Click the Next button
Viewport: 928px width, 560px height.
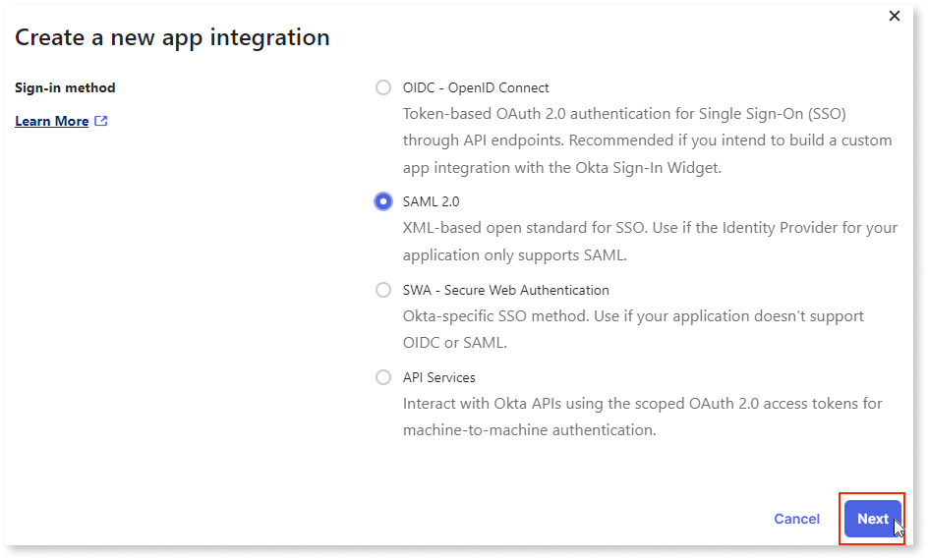pyautogui.click(x=873, y=519)
